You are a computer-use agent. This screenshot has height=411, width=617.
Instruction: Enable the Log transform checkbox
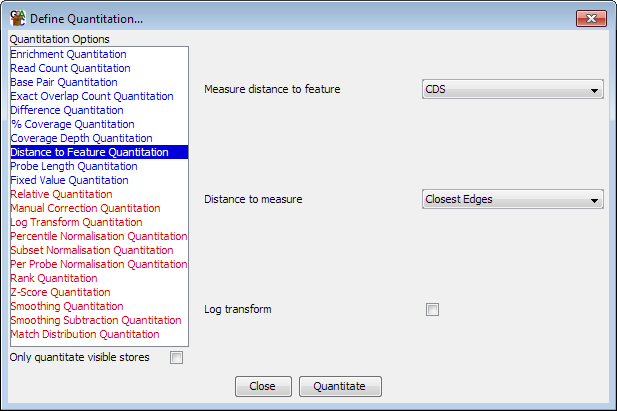(432, 309)
